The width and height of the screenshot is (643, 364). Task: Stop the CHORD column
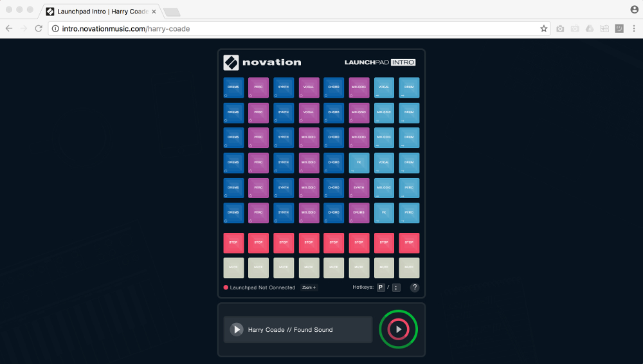click(334, 243)
